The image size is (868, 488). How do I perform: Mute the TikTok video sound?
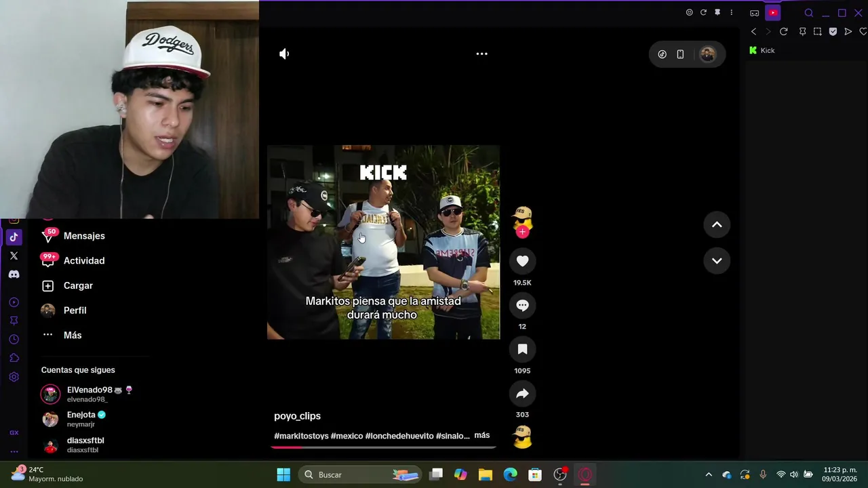click(284, 54)
